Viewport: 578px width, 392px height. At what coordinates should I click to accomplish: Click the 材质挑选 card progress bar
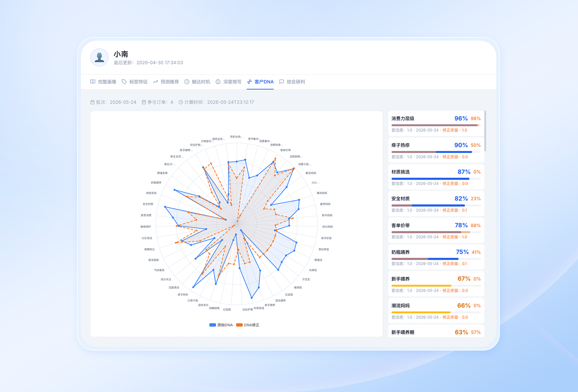click(436, 179)
